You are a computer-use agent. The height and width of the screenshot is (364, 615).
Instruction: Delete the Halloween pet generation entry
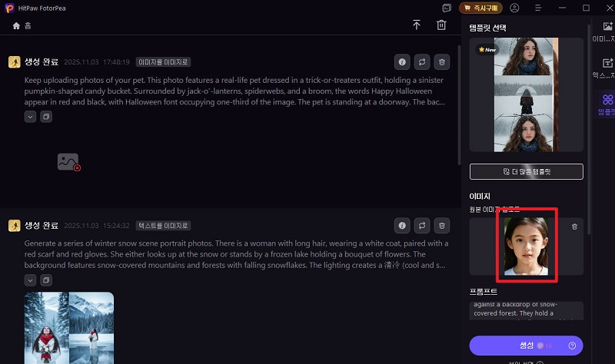[441, 61]
